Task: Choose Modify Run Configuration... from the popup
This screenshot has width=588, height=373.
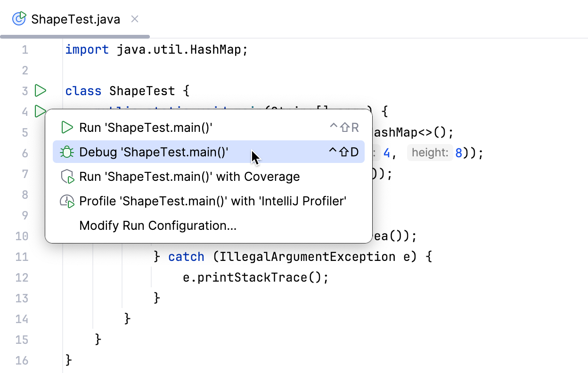Action: click(158, 226)
